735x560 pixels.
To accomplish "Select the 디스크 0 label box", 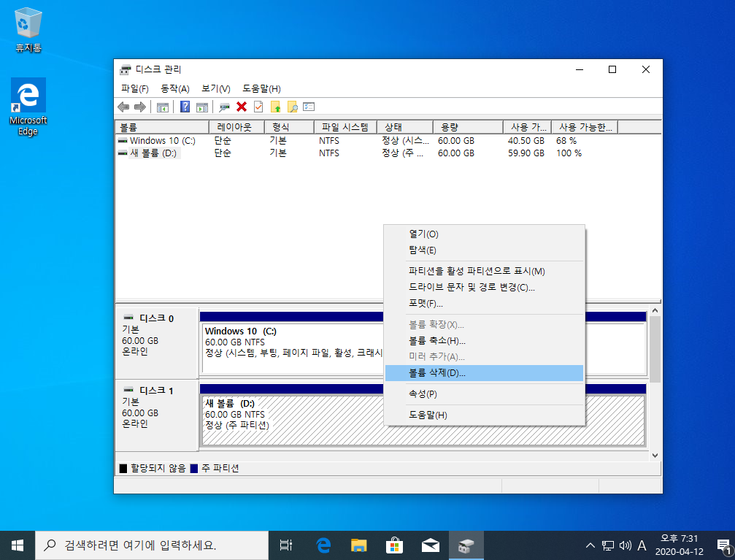I will (x=157, y=343).
